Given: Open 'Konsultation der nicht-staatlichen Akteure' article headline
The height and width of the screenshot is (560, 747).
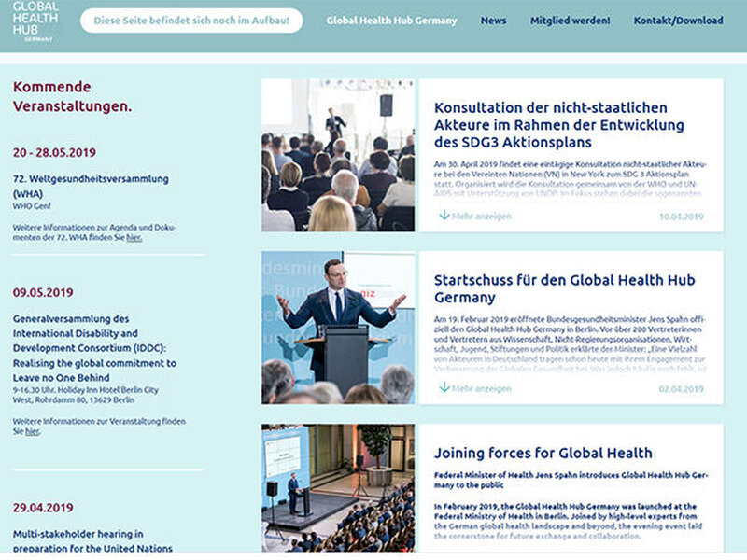Looking at the screenshot, I should tap(558, 125).
